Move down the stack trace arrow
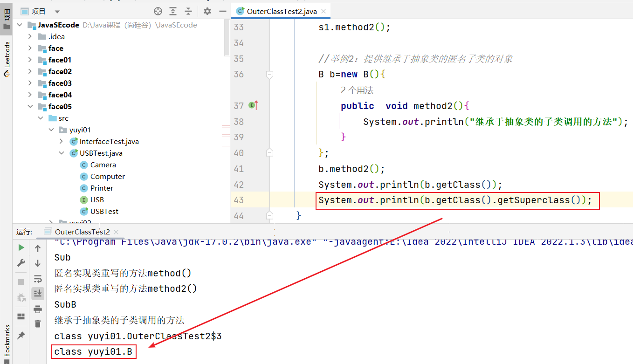 (38, 263)
